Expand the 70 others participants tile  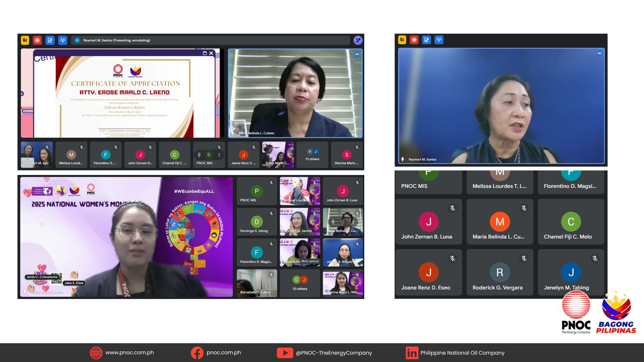(x=300, y=283)
